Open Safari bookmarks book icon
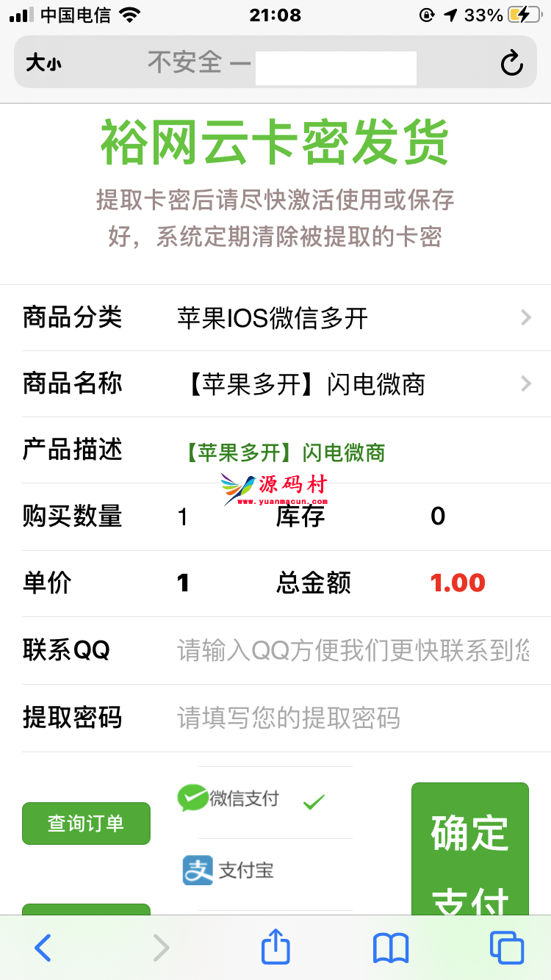This screenshot has width=551, height=980. 390,948
